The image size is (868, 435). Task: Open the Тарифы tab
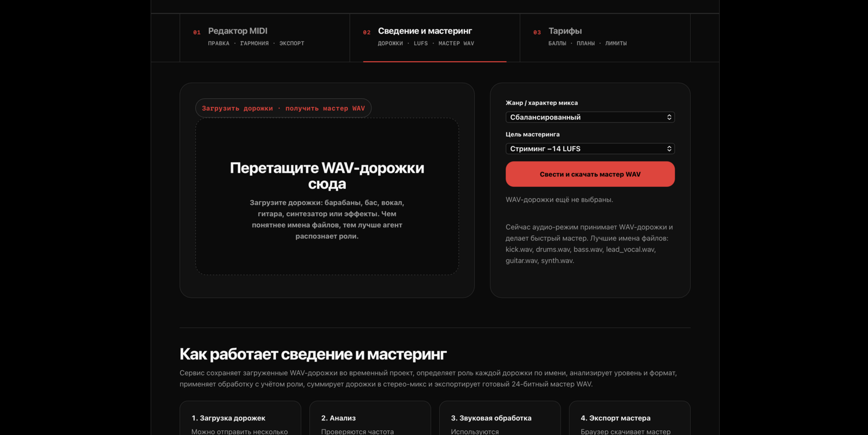[x=605, y=38]
